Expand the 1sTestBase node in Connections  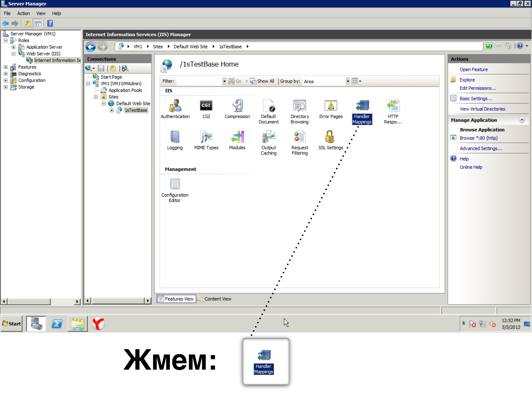[x=112, y=110]
